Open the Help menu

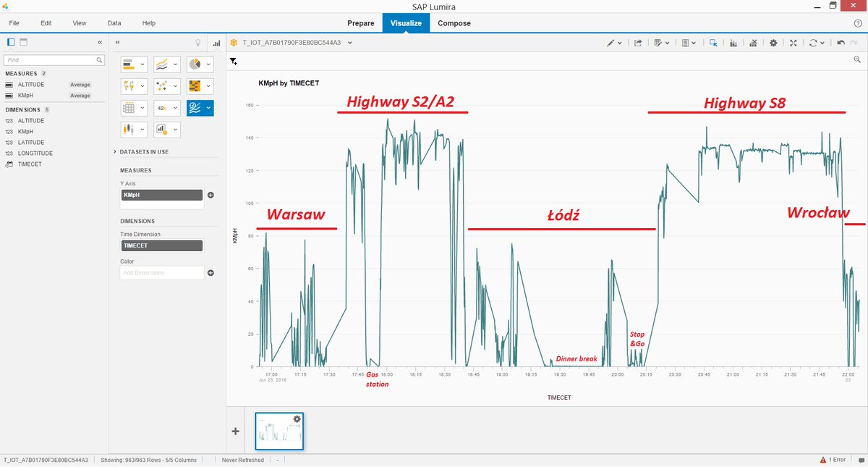click(x=149, y=23)
